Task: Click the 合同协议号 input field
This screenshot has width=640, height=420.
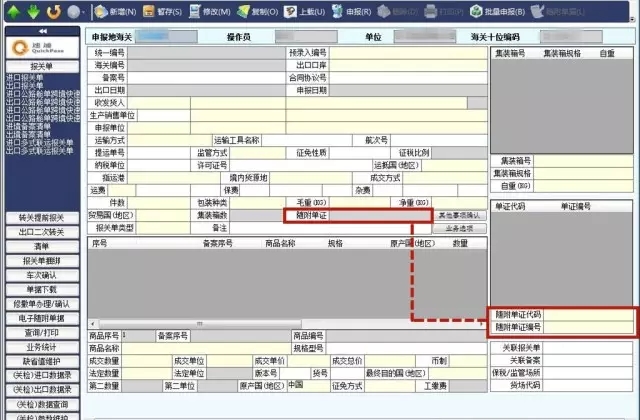Action: point(408,78)
